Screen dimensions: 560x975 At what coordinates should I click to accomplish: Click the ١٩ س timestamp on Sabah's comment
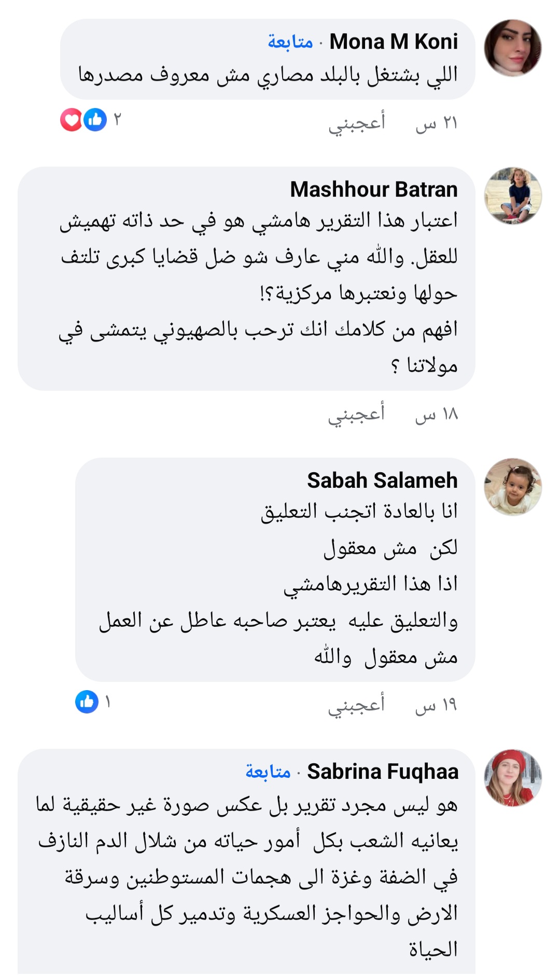[x=436, y=706]
